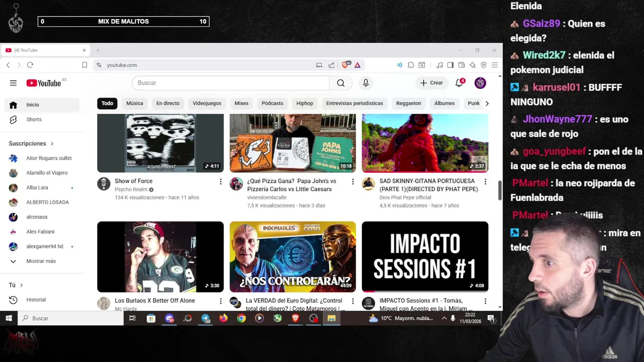Image resolution: width=644 pixels, height=362 pixels.
Task: Click the Crear button
Action: [432, 83]
